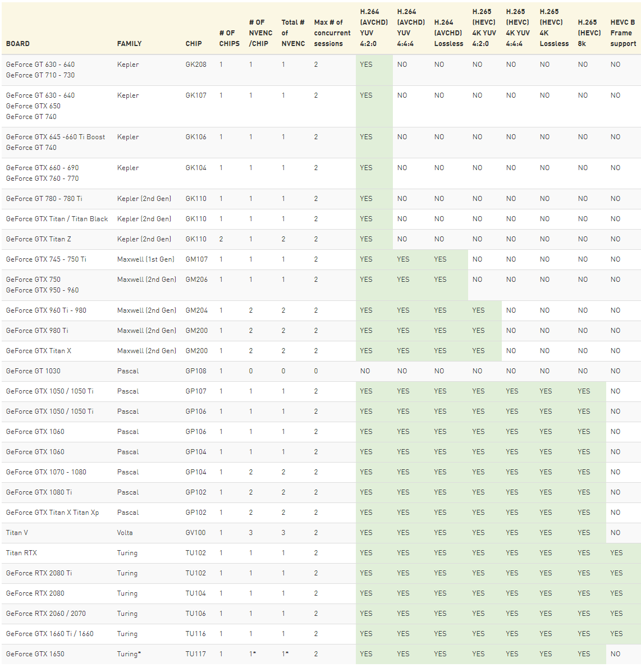Click the GM204 chip cell

(196, 310)
